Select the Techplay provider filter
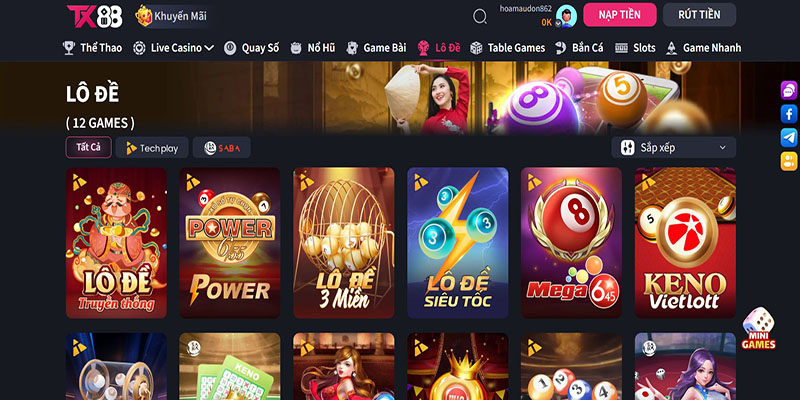 pos(152,148)
